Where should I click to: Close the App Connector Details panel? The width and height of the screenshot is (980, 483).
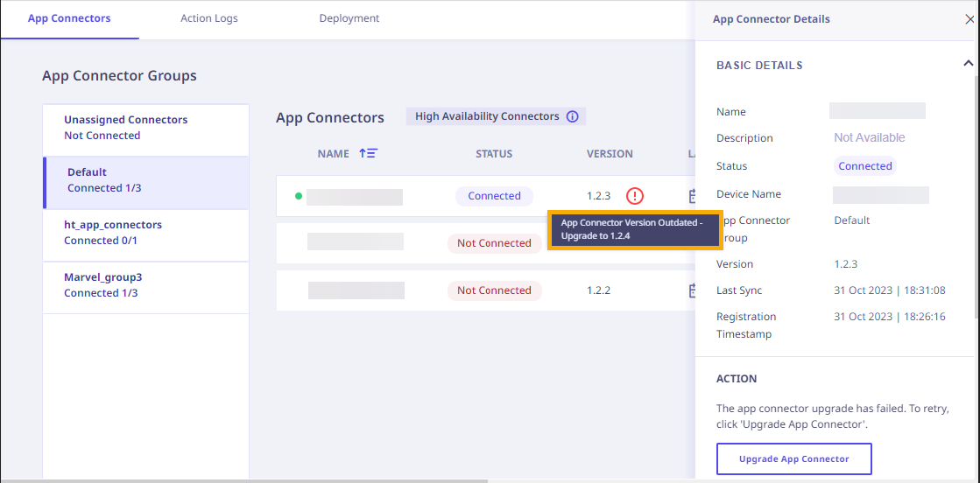point(969,19)
